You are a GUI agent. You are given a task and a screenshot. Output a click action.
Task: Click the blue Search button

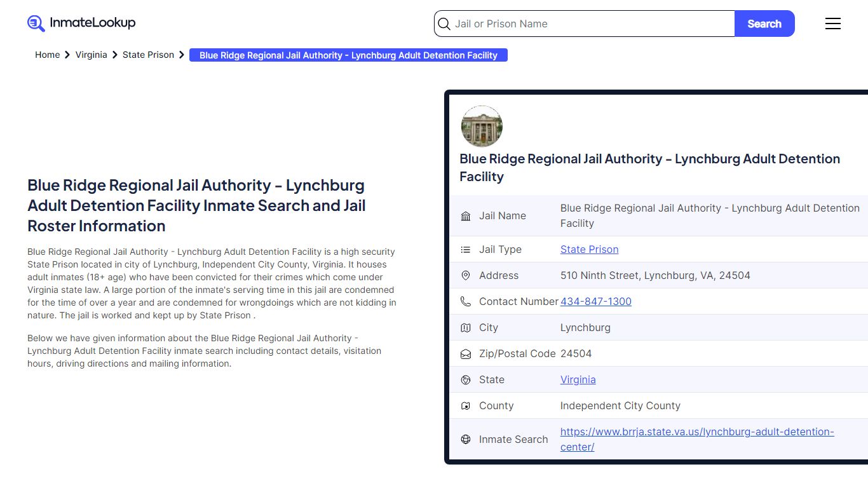pos(764,24)
